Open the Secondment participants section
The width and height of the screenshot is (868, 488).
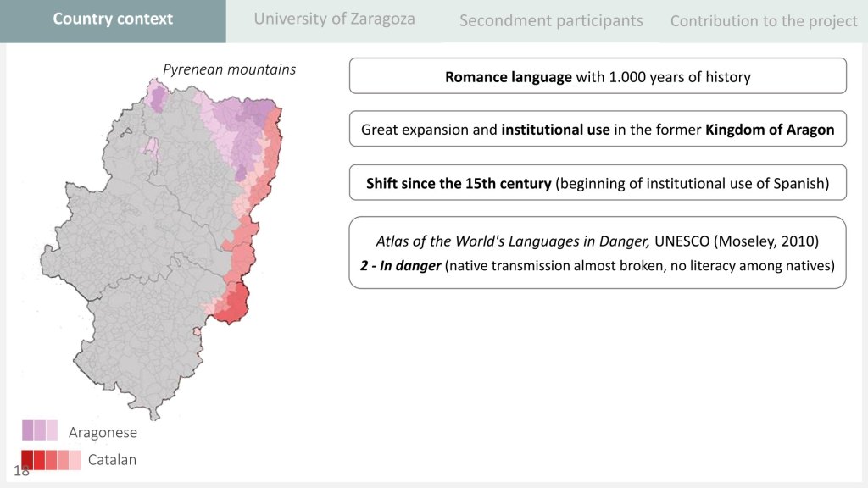coord(551,20)
